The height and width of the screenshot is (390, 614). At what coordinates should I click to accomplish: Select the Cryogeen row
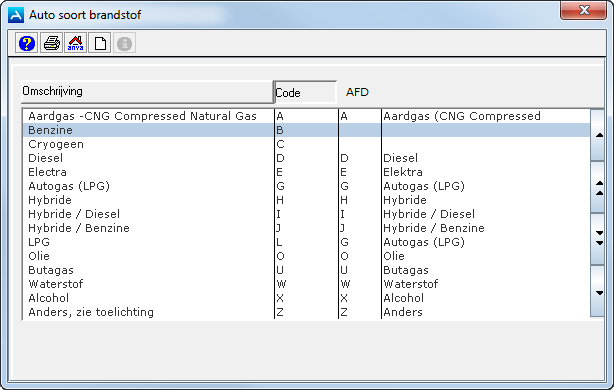pos(307,144)
